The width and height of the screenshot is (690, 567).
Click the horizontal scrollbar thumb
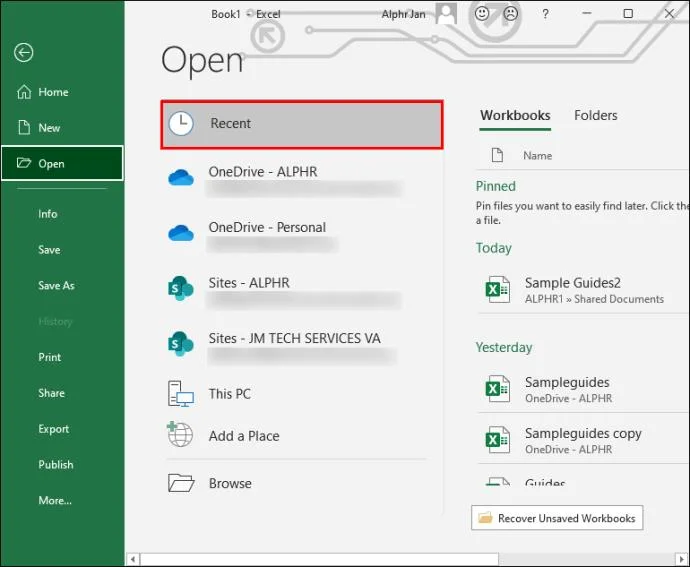(x=319, y=560)
